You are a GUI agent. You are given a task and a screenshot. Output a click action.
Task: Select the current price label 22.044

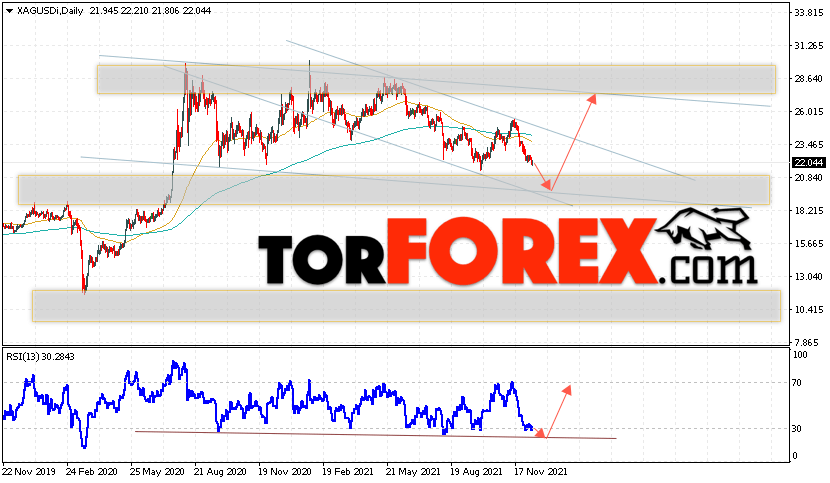pos(808,163)
